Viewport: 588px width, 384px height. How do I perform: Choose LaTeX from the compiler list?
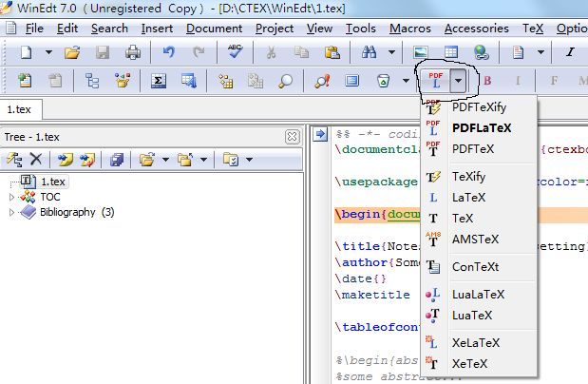(480, 198)
